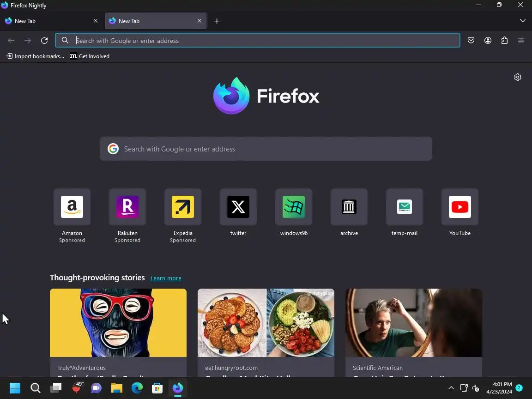Reload the current page
This screenshot has width=532, height=399.
pos(44,41)
